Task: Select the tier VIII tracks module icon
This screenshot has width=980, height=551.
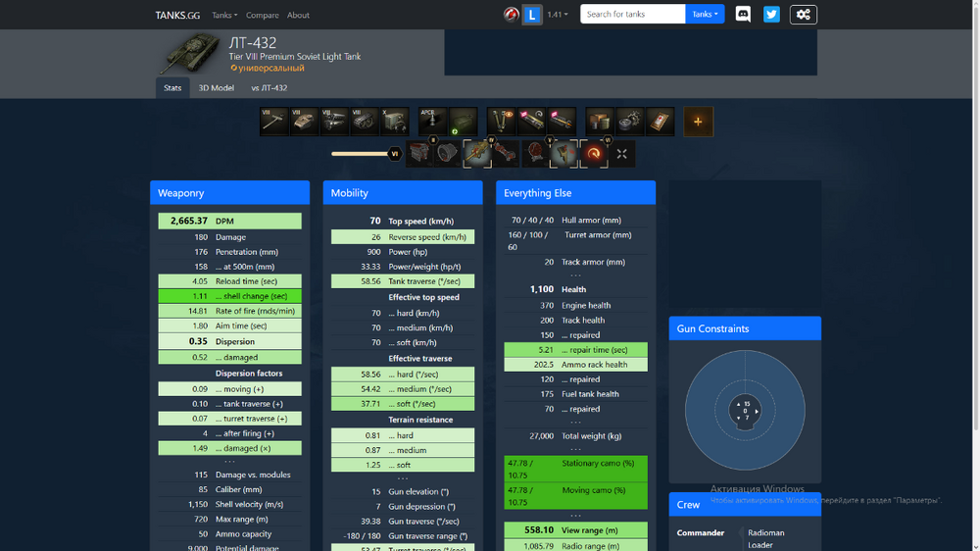Action: [365, 122]
